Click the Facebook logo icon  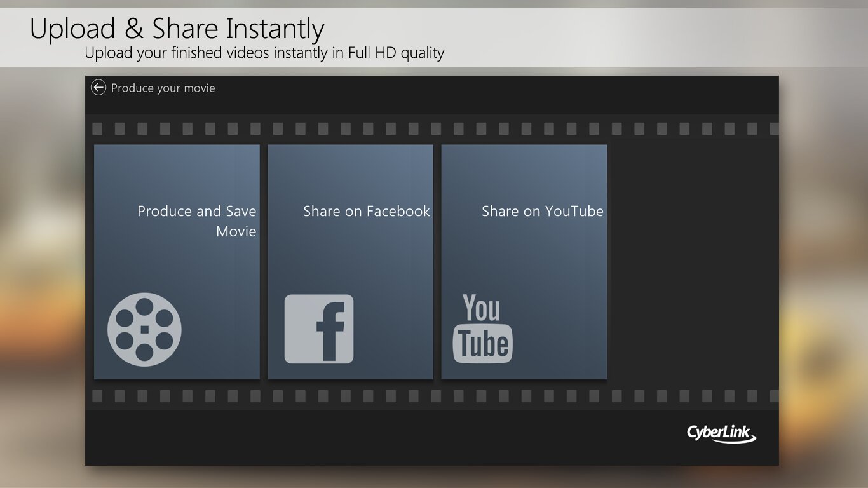[318, 329]
